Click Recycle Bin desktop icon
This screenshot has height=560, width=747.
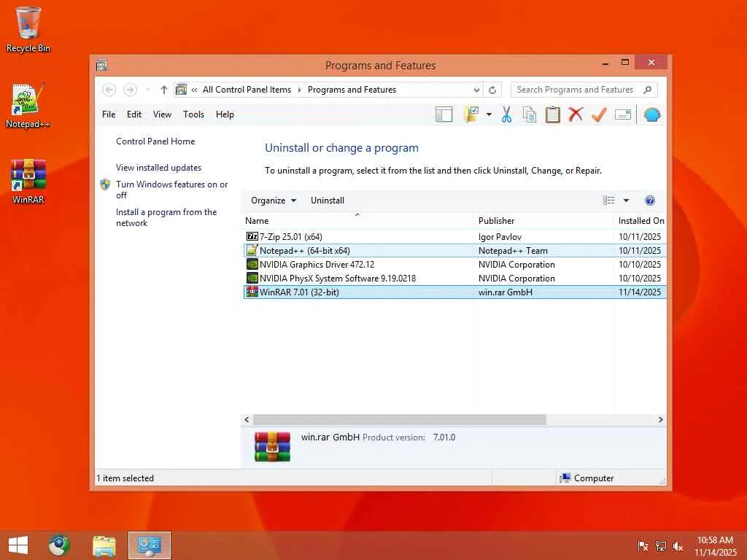(28, 29)
